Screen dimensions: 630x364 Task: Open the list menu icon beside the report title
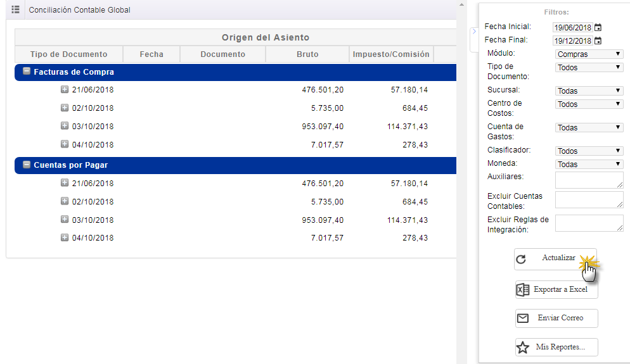tap(16, 10)
